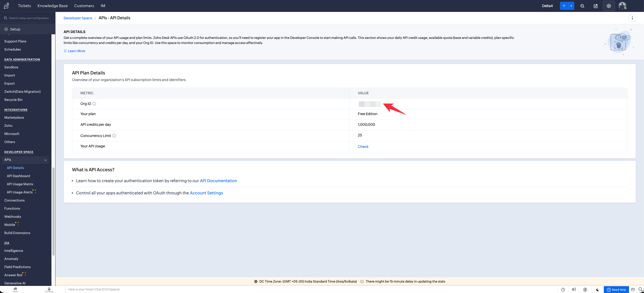
Task: Open the Chats icon in the bottom bar
Action: (15, 290)
